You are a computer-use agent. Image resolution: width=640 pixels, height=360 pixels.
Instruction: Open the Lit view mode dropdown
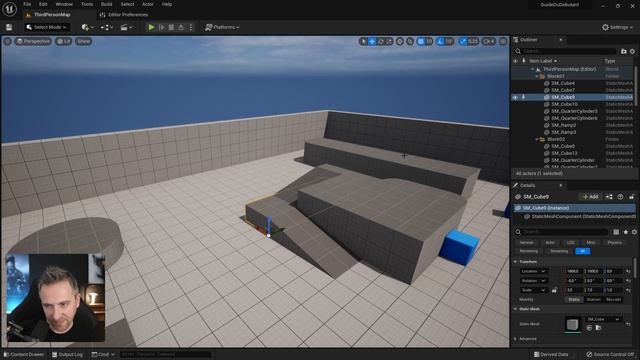click(63, 41)
